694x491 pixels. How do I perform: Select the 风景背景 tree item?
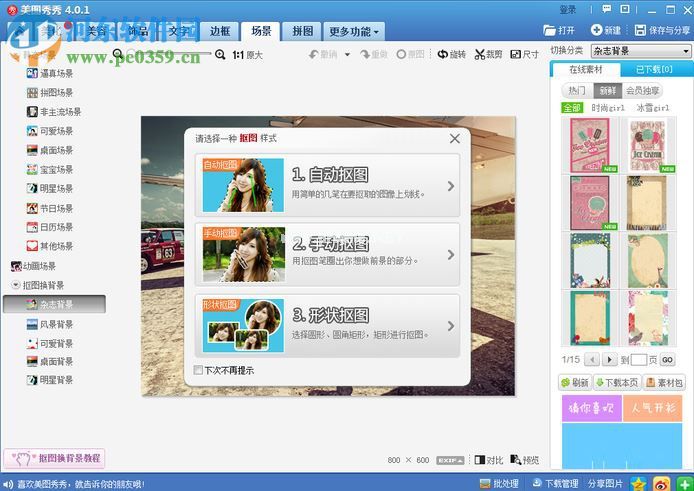pos(55,324)
